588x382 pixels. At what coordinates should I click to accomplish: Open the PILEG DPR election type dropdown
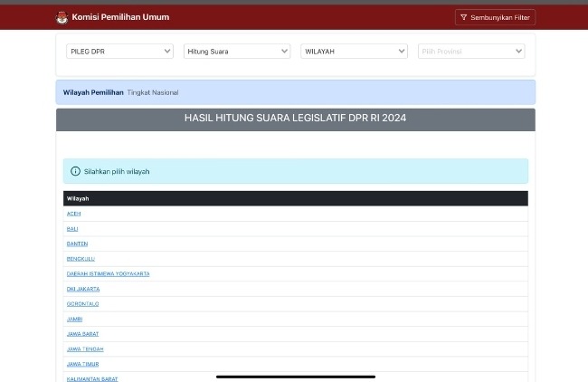click(x=119, y=52)
